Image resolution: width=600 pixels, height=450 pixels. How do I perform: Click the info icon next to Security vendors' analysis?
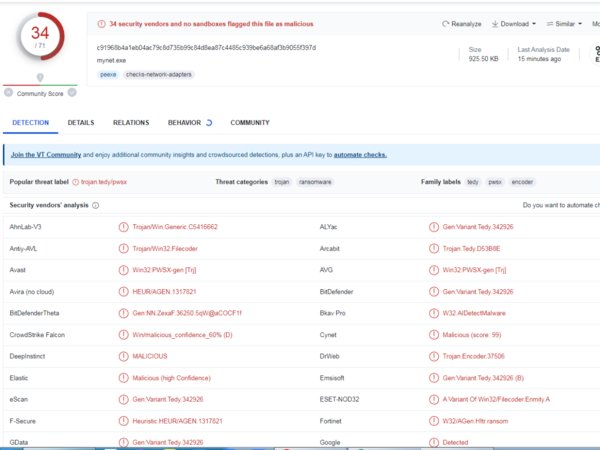(x=95, y=205)
